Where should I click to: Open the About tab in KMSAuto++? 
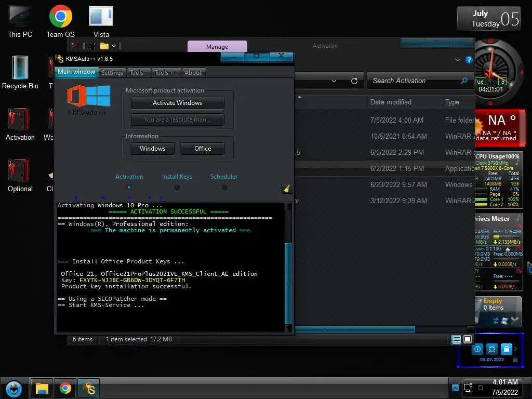click(193, 73)
